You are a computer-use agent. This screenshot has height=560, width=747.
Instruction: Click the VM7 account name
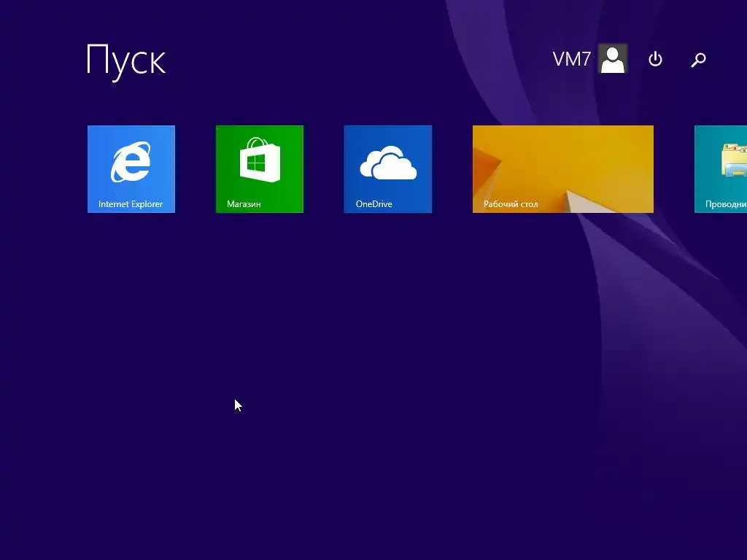(x=572, y=59)
